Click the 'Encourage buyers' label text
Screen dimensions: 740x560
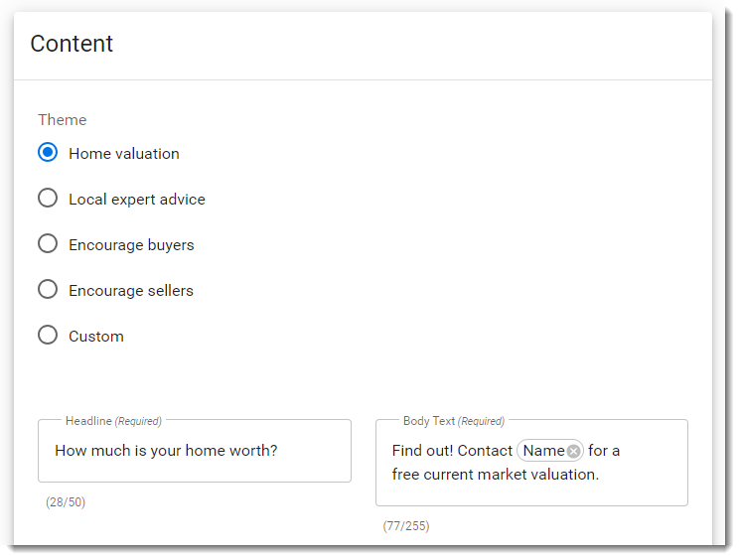pos(131,245)
